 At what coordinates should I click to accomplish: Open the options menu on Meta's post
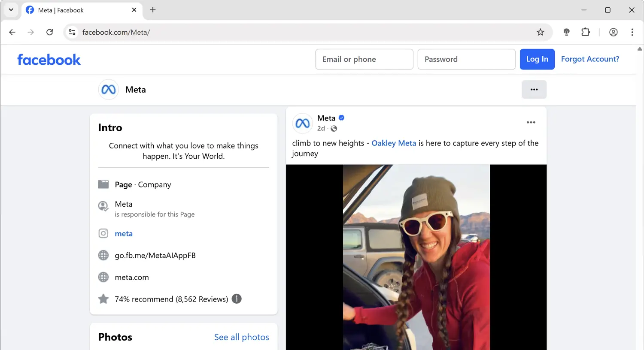[x=531, y=122]
